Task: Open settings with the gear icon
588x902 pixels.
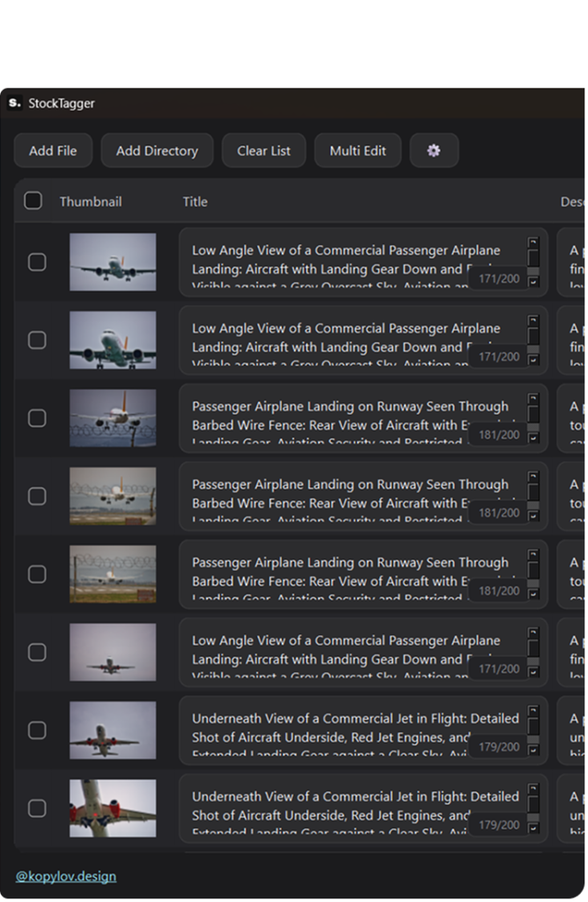Action: pyautogui.click(x=433, y=151)
